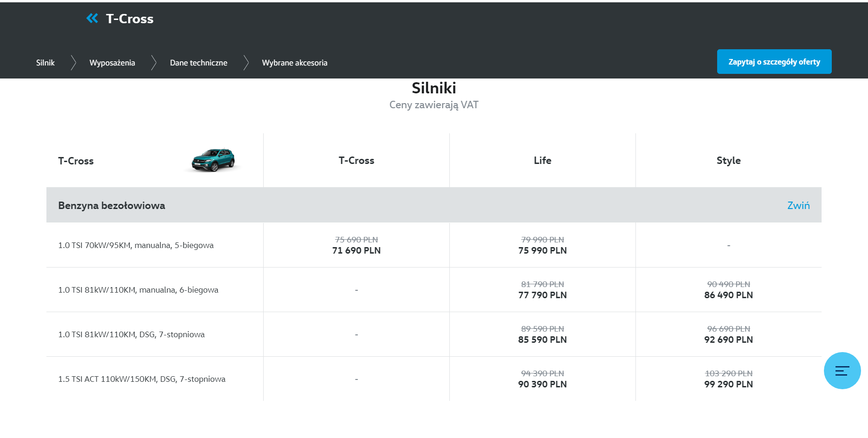Click the 99 290 PLN Style price
Image resolution: width=868 pixels, height=438 pixels.
click(729, 384)
